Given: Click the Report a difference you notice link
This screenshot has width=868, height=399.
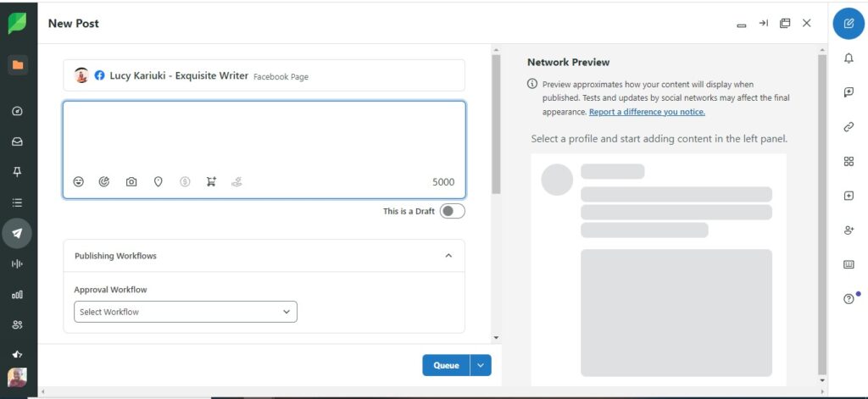Looking at the screenshot, I should [x=647, y=112].
